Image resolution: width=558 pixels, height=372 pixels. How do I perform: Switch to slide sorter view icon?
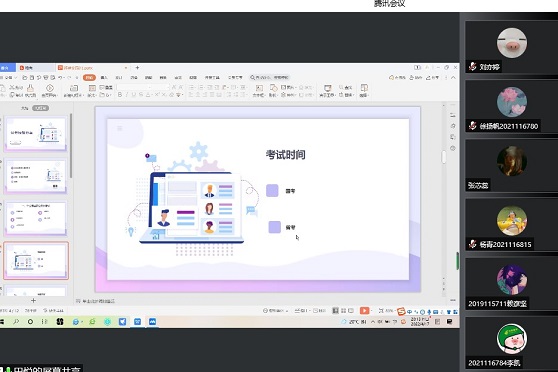click(x=343, y=311)
